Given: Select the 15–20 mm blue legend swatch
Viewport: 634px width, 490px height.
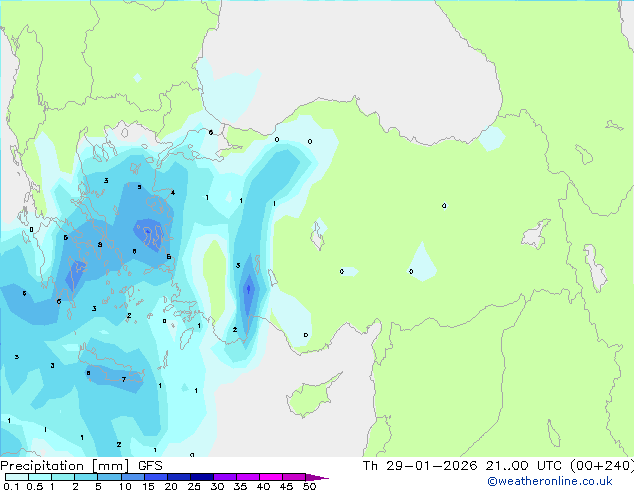Looking at the screenshot, I should (x=155, y=477).
